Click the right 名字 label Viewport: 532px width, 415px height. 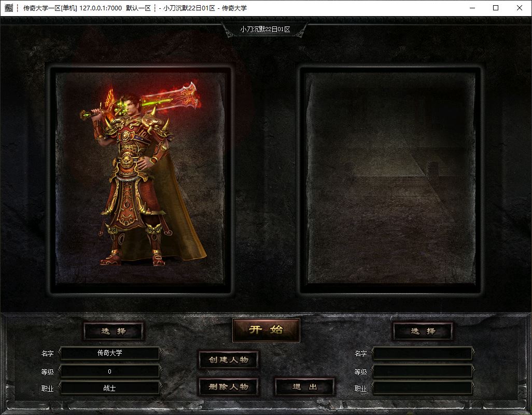click(x=361, y=354)
